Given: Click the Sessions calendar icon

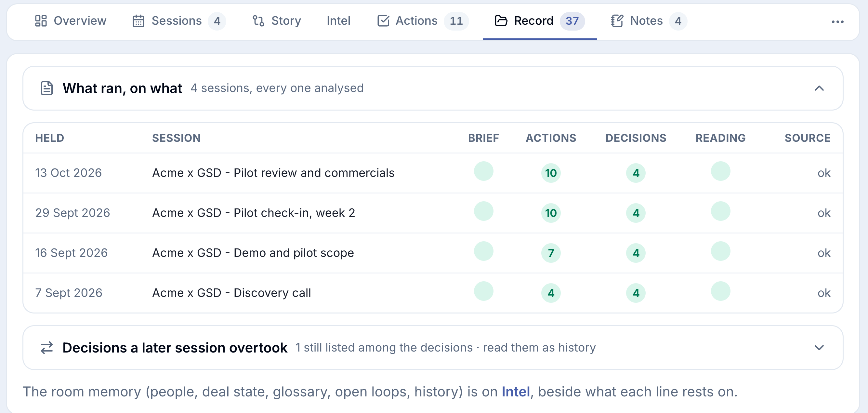Looking at the screenshot, I should tap(138, 21).
